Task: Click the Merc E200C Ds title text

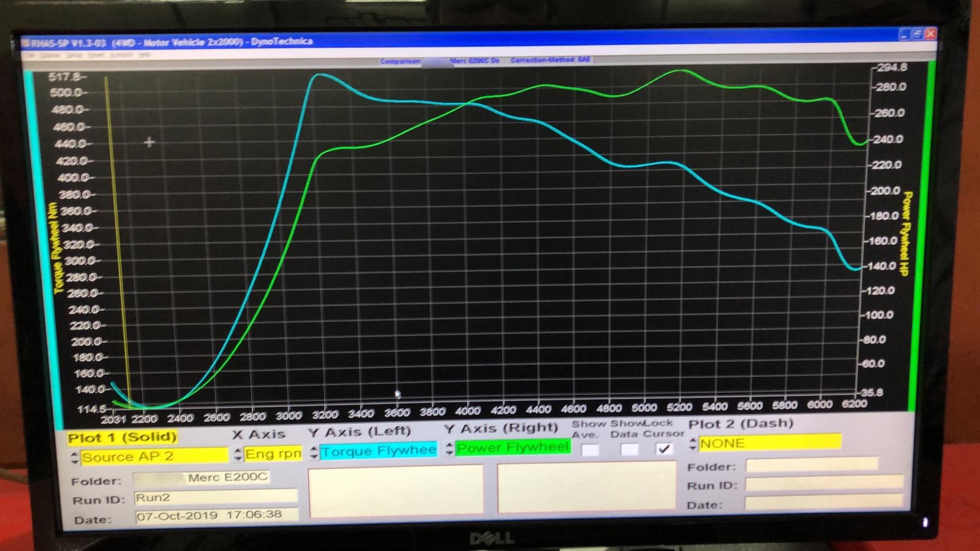Action: pyautogui.click(x=474, y=61)
